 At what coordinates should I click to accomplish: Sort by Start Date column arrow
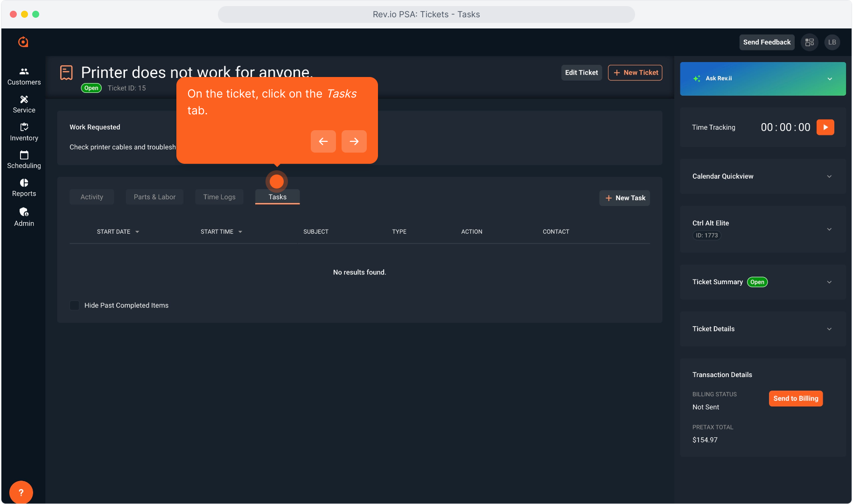(x=137, y=232)
